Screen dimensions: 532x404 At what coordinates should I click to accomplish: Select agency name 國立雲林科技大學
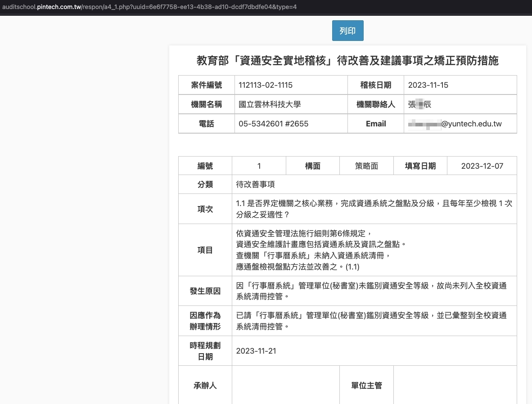[x=270, y=104]
